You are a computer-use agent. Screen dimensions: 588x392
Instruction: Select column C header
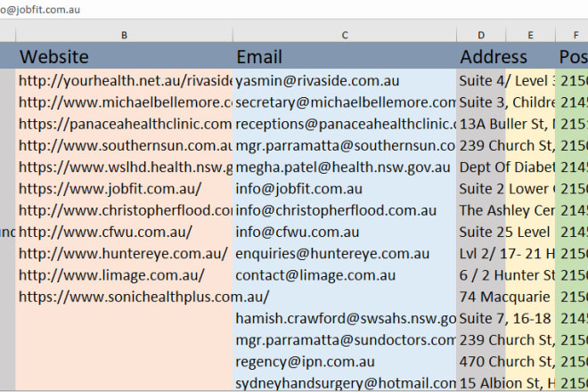(345, 36)
